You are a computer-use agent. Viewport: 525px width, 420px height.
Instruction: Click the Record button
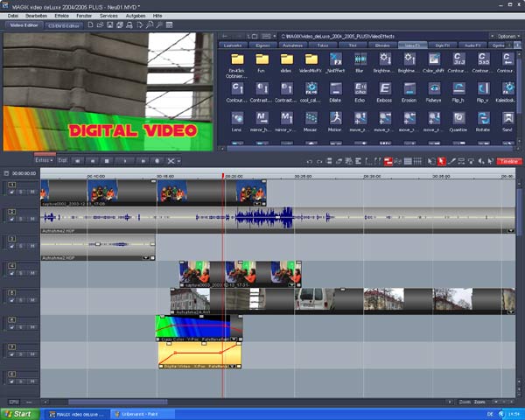(x=157, y=161)
